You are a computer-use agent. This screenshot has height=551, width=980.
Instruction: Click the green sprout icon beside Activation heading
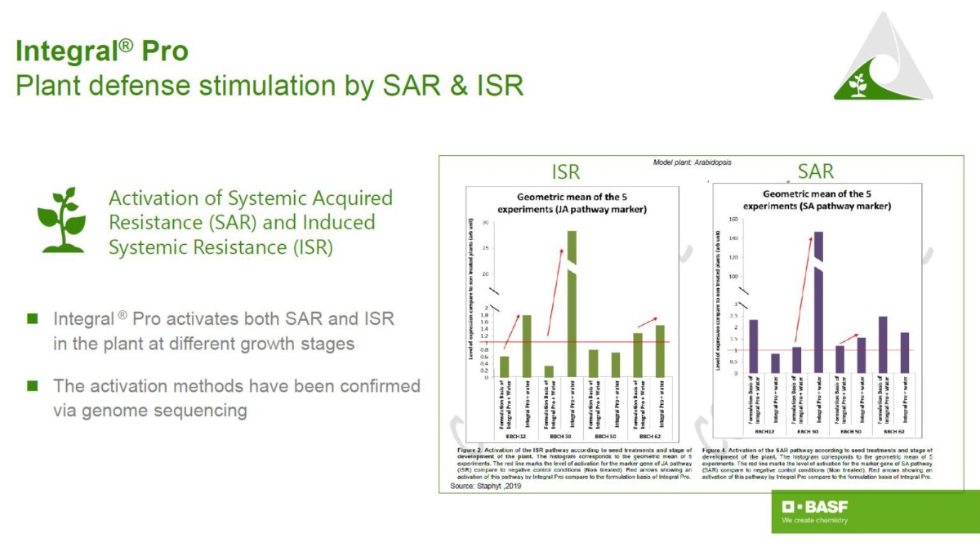point(61,220)
